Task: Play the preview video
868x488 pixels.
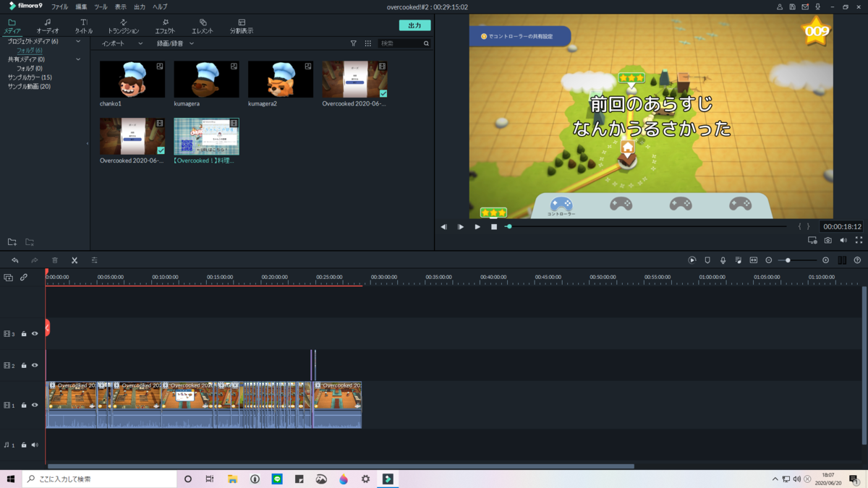Action: (477, 227)
